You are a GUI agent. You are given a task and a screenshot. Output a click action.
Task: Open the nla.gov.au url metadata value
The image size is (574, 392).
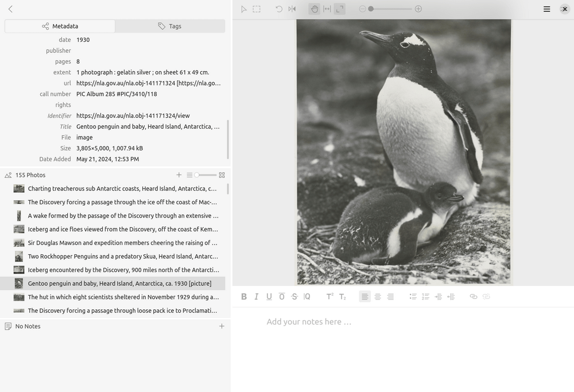[148, 83]
